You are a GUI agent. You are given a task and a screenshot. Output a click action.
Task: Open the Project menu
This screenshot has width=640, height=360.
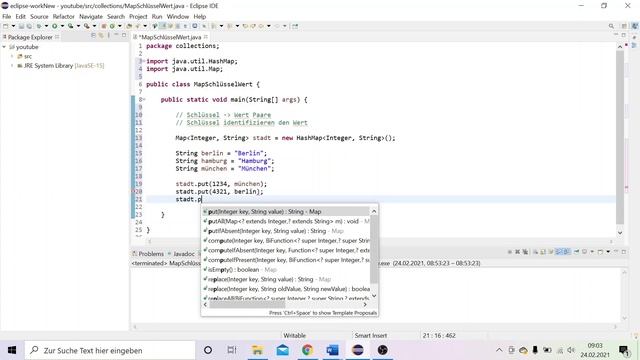coord(138,17)
